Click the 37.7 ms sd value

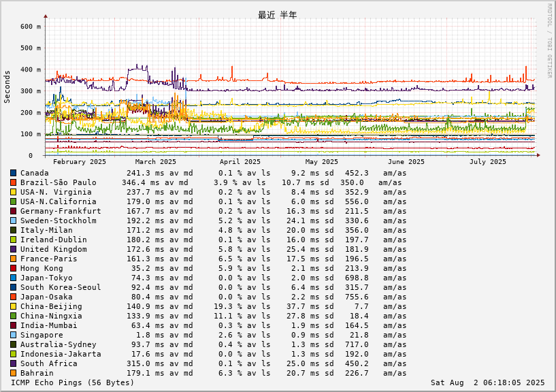(301, 306)
